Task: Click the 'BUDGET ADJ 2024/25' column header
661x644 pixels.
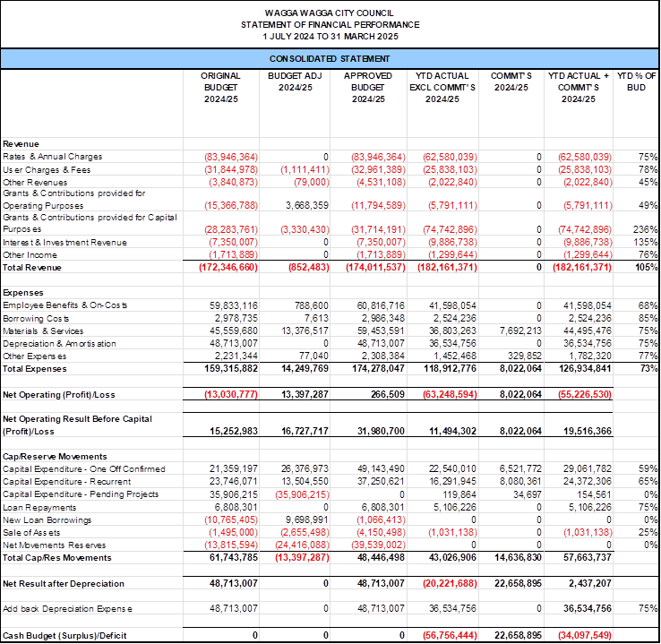Action: point(295,82)
